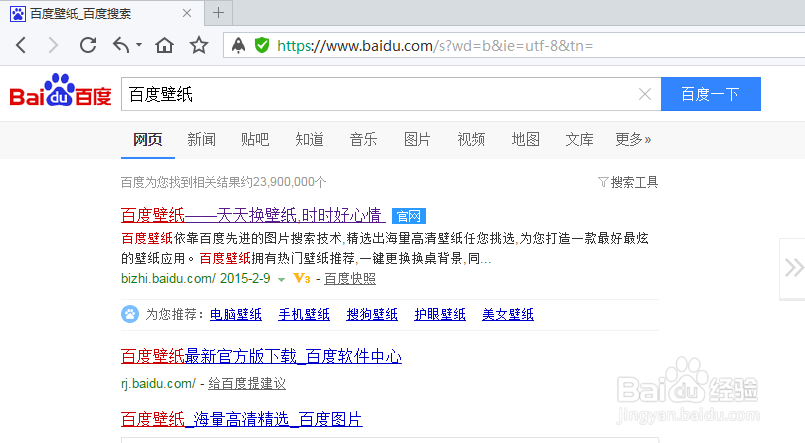The image size is (805, 443).
Task: Click the rocket speed-mode icon in address bar
Action: [x=238, y=46]
